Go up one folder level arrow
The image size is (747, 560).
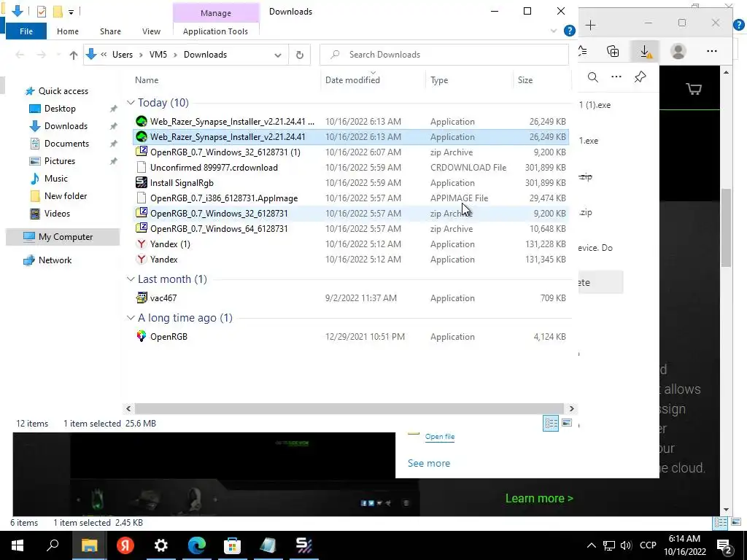pos(74,55)
